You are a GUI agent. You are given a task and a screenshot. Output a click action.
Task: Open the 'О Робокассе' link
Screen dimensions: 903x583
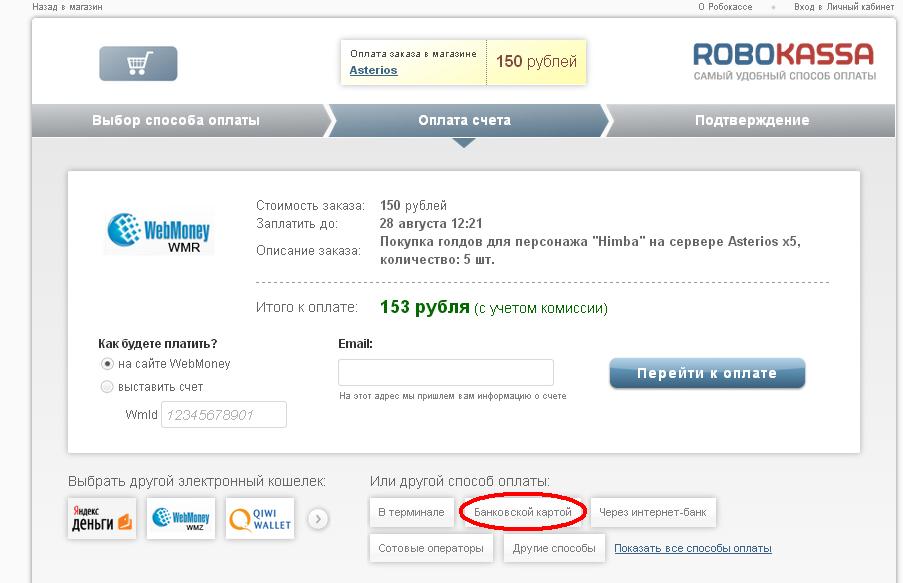point(725,7)
